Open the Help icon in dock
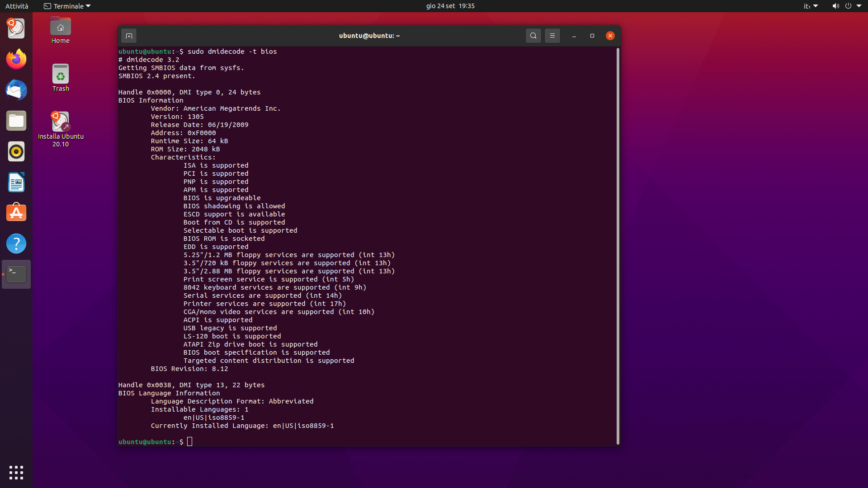 [x=16, y=244]
